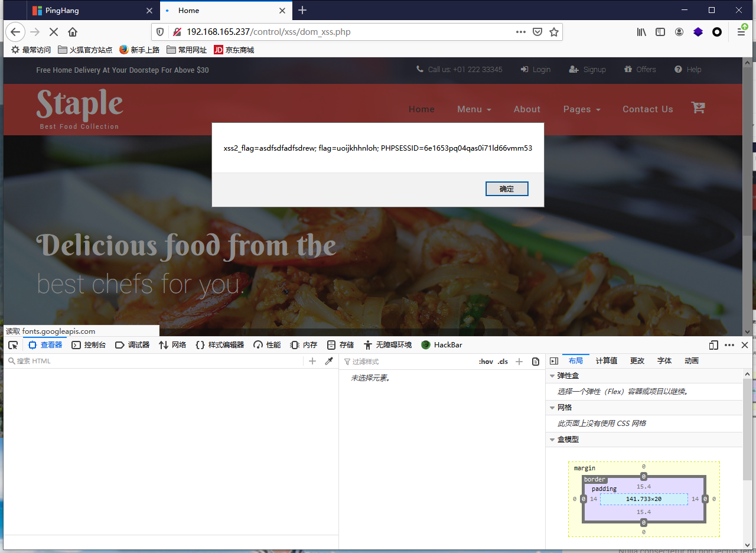The width and height of the screenshot is (756, 553).
Task: Show the Firefox sidebars
Action: point(660,32)
